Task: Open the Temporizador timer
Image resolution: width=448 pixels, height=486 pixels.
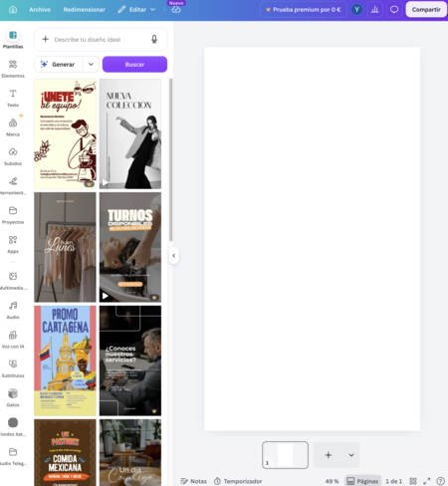Action: [238, 481]
